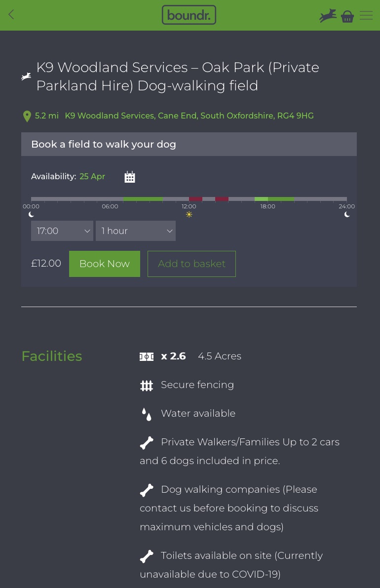Tap the field size pitch icon
The image size is (380, 588).
click(x=147, y=356)
